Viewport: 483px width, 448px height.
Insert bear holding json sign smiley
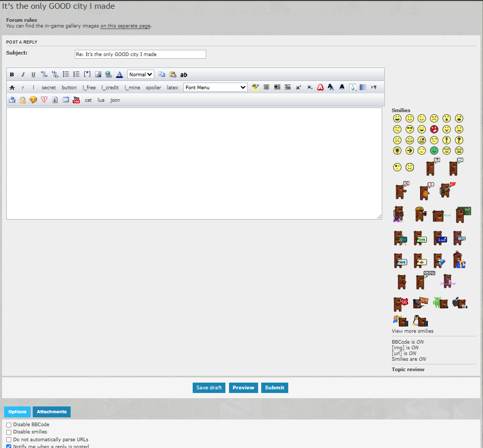420,238
